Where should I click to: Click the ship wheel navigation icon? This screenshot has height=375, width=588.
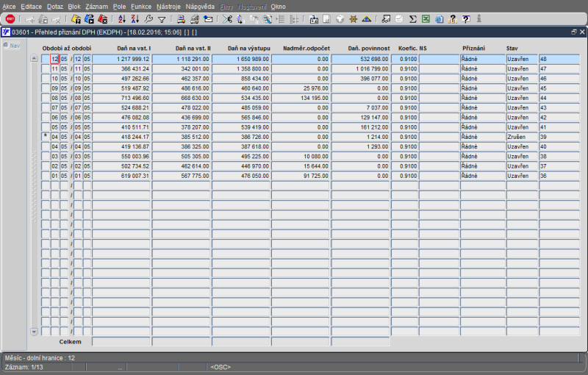pyautogui.click(x=354, y=19)
